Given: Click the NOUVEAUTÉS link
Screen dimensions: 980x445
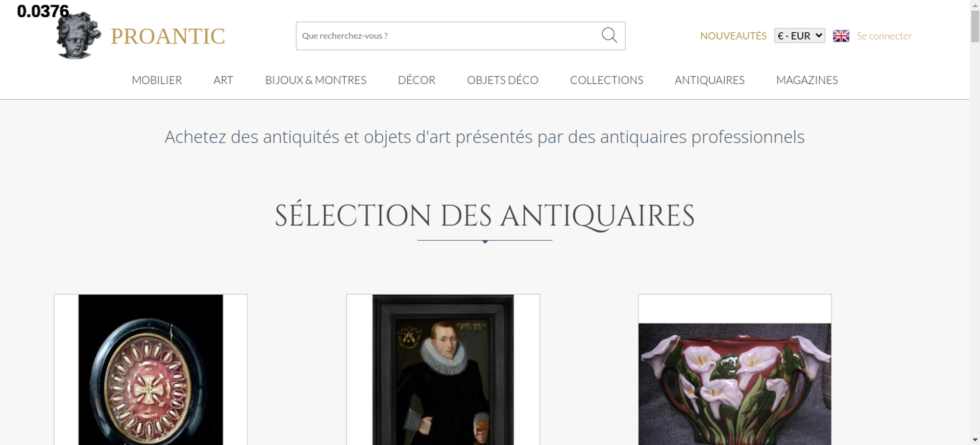Looking at the screenshot, I should click(x=733, y=36).
